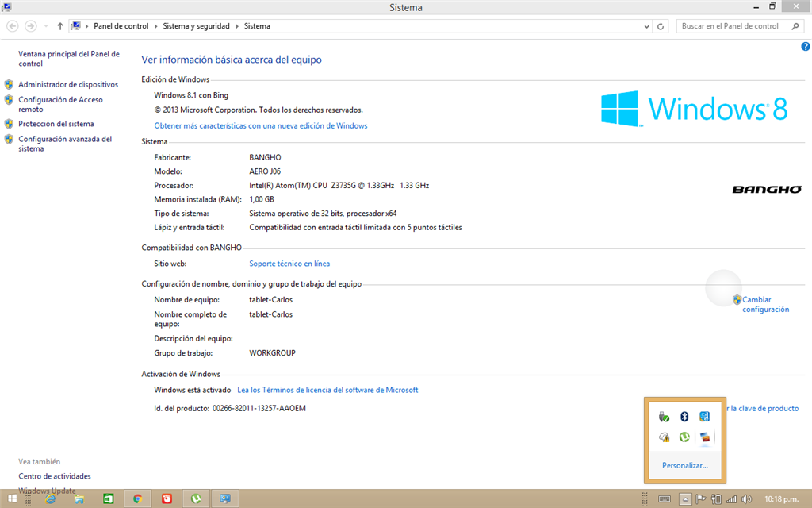812x508 pixels.
Task: Expand the chevron after 'Sistema y seguridad'
Action: pos(236,26)
